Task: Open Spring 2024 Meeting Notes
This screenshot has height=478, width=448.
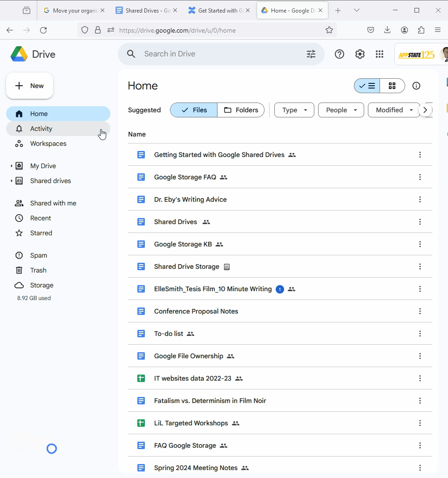Action: click(x=196, y=468)
